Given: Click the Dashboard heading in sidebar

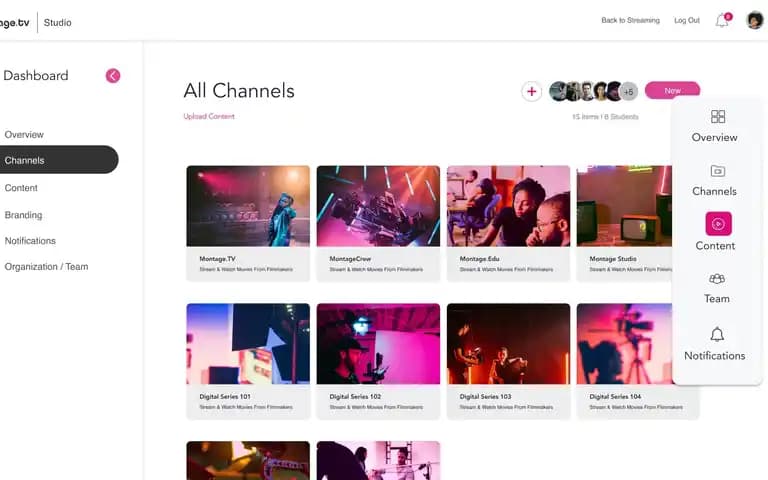Looking at the screenshot, I should point(36,75).
